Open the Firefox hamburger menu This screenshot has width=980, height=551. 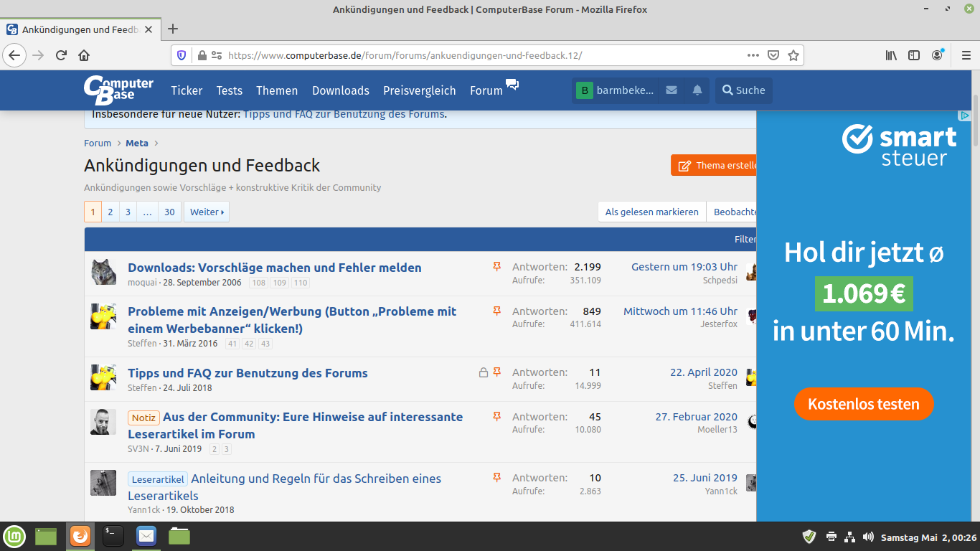[x=965, y=55]
